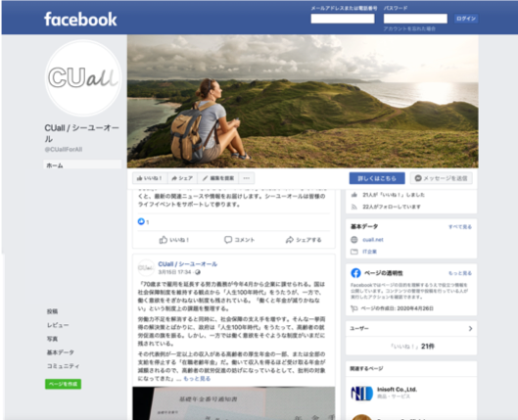
Task: Share the page via シェア button
Action: coord(182,178)
